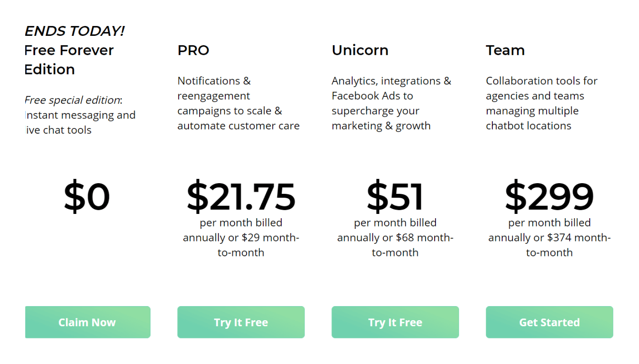Select the Free Forever Edition heading

[x=69, y=60]
